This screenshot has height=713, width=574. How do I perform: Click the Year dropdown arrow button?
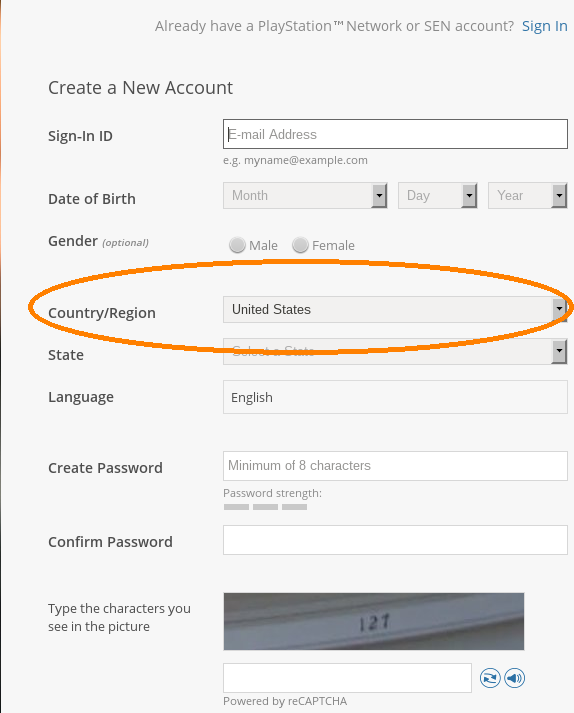pos(559,196)
